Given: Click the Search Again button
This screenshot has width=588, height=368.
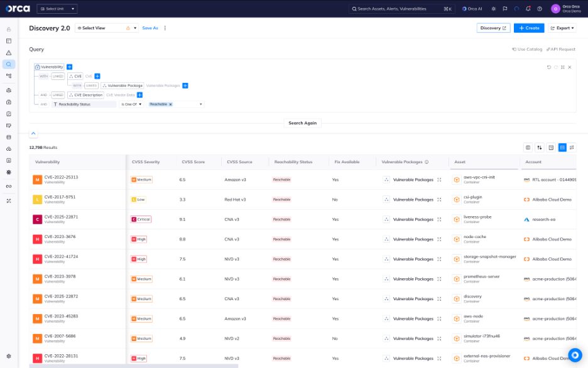Looking at the screenshot, I should click(302, 123).
